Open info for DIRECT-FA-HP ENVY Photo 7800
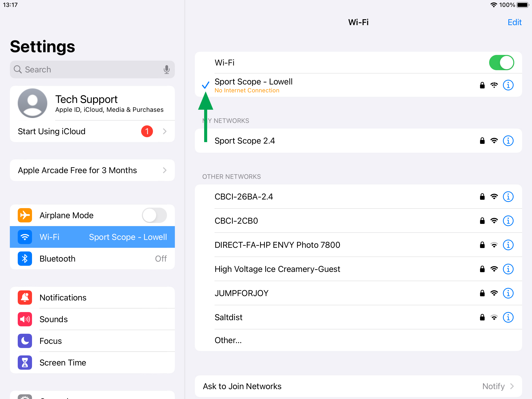The height and width of the screenshot is (399, 532). (x=508, y=245)
